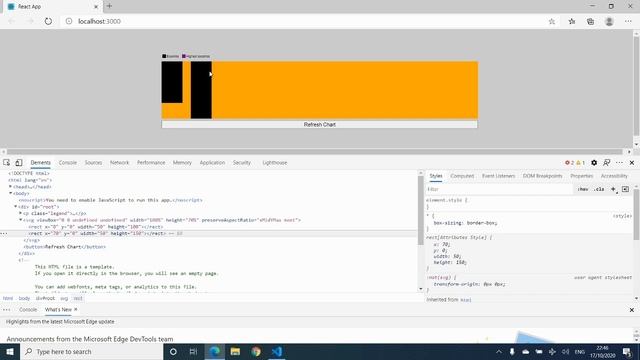Toggle the :hov element state button
This screenshot has width=640, height=360.
583,189
